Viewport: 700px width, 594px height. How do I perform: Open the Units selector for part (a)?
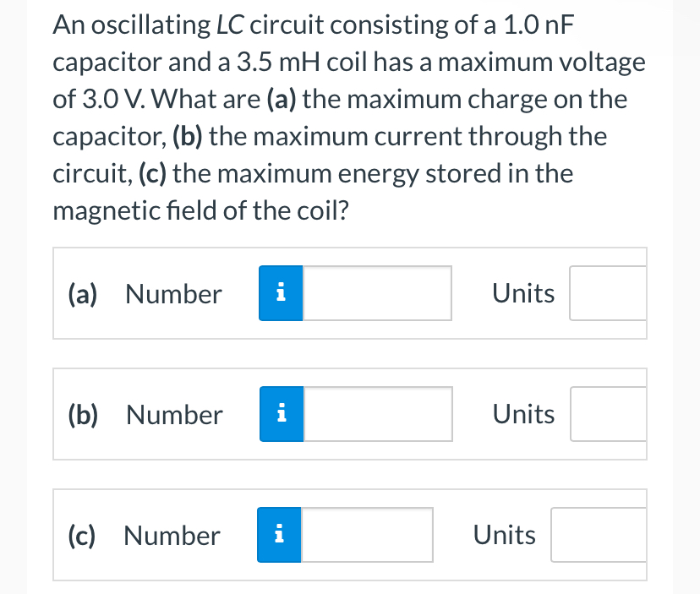pyautogui.click(x=609, y=293)
